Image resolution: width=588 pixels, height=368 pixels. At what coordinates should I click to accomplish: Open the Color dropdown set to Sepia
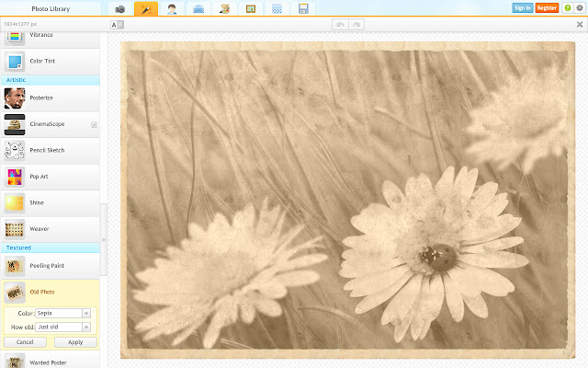pos(62,313)
